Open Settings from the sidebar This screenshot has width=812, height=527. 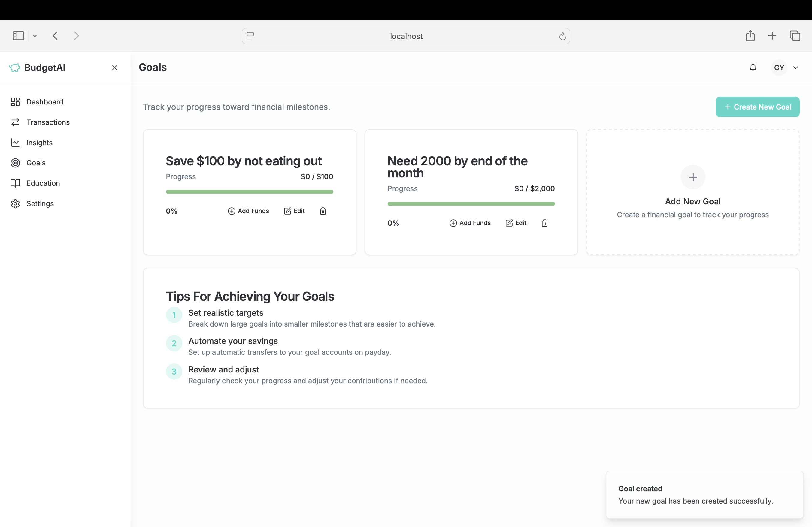[x=40, y=203]
